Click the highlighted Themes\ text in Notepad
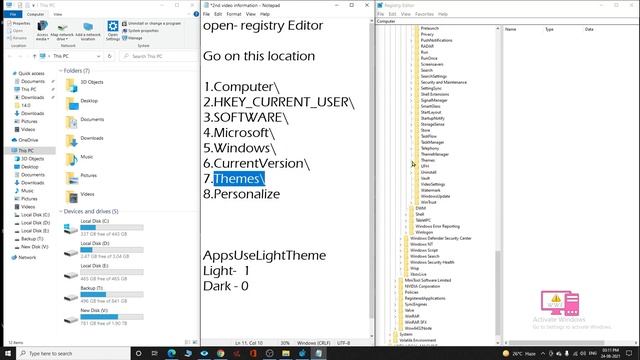The height and width of the screenshot is (360, 640). [x=239, y=179]
